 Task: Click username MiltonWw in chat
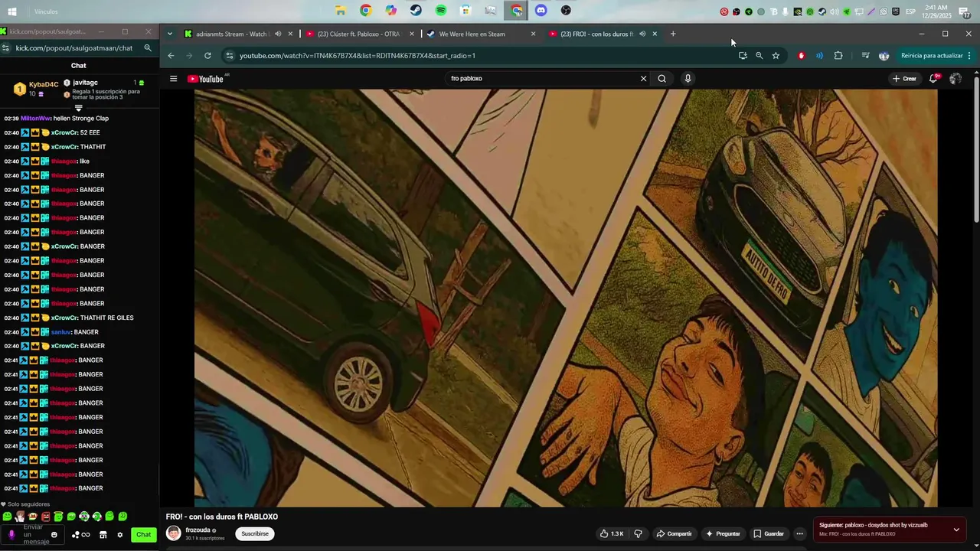[x=35, y=119]
